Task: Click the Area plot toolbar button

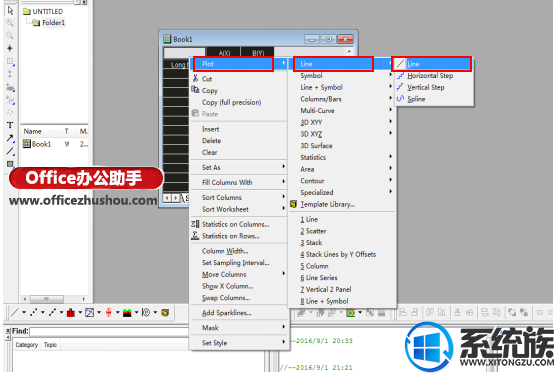Action: point(127,312)
